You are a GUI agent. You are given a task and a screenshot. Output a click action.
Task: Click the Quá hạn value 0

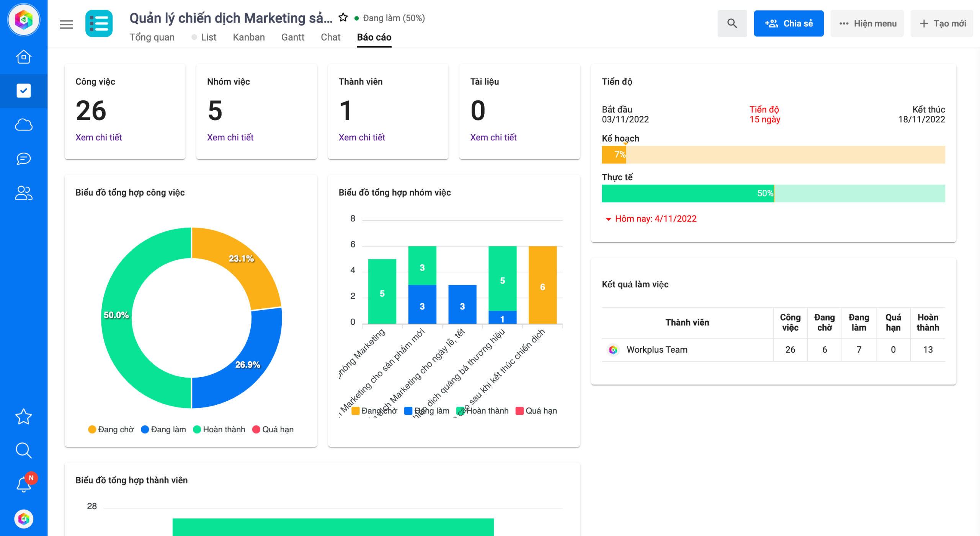[x=893, y=350]
